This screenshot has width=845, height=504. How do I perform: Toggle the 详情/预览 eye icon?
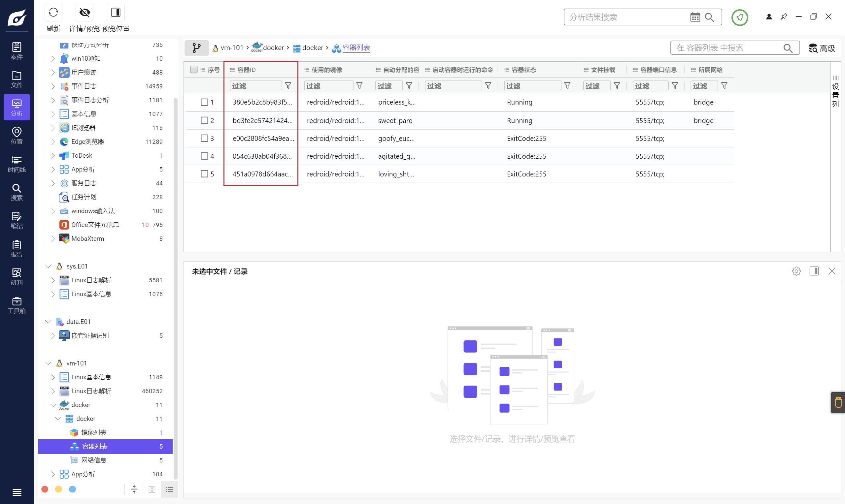pyautogui.click(x=84, y=13)
